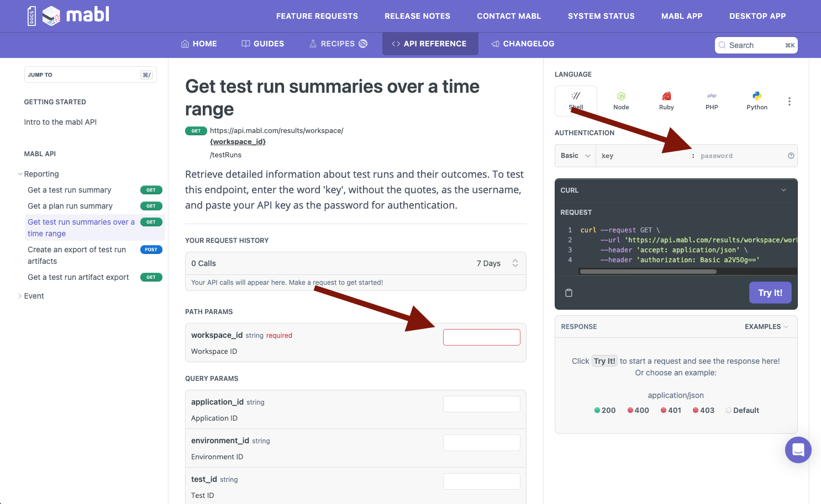The image size is (821, 504).
Task: Click inline Try It! text in response panel
Action: [x=604, y=361]
